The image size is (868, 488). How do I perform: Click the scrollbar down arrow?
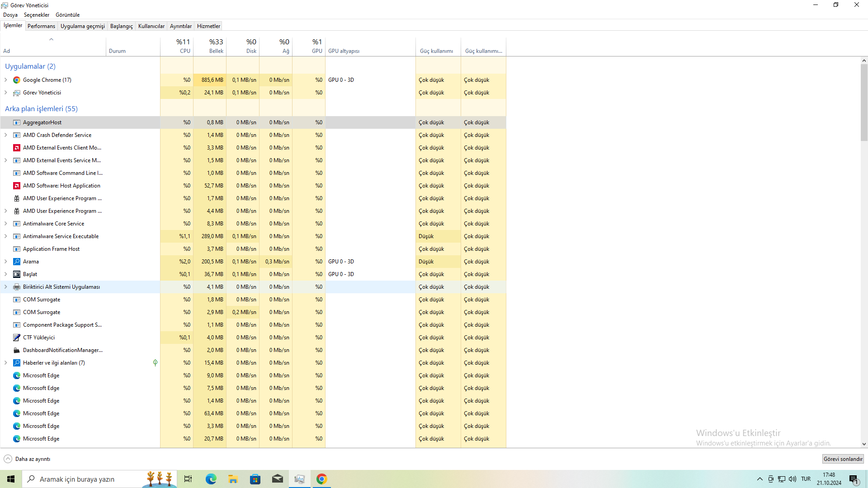point(864,444)
